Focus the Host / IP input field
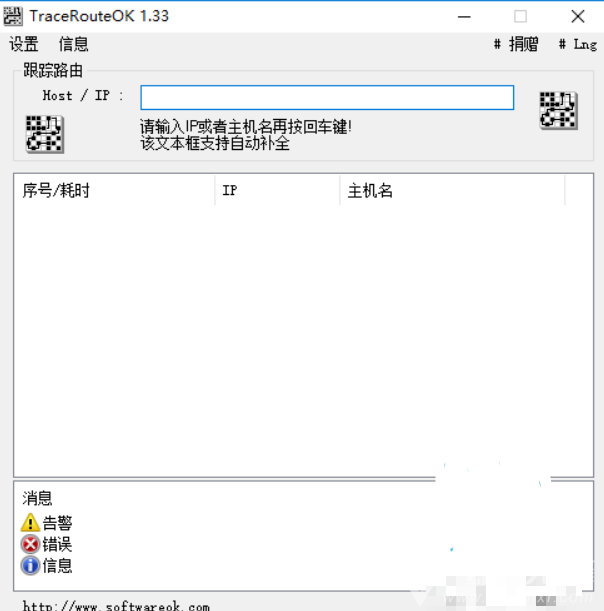Image resolution: width=604 pixels, height=611 pixels. pos(327,97)
